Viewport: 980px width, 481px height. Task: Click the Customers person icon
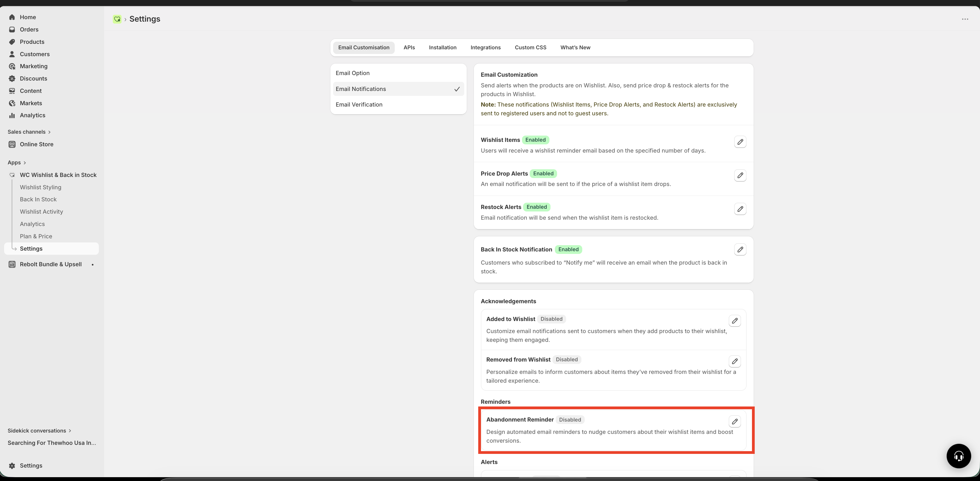[12, 54]
